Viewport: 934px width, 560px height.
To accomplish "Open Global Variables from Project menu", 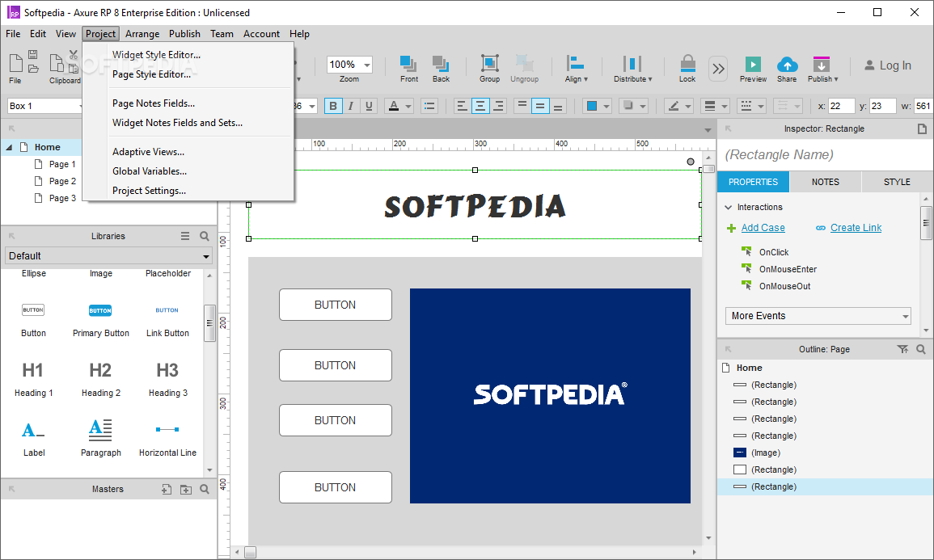I will [150, 171].
